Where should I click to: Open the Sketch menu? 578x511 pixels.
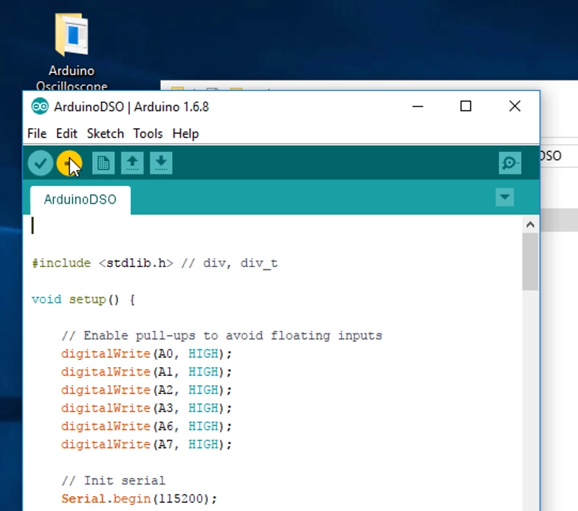coord(105,133)
